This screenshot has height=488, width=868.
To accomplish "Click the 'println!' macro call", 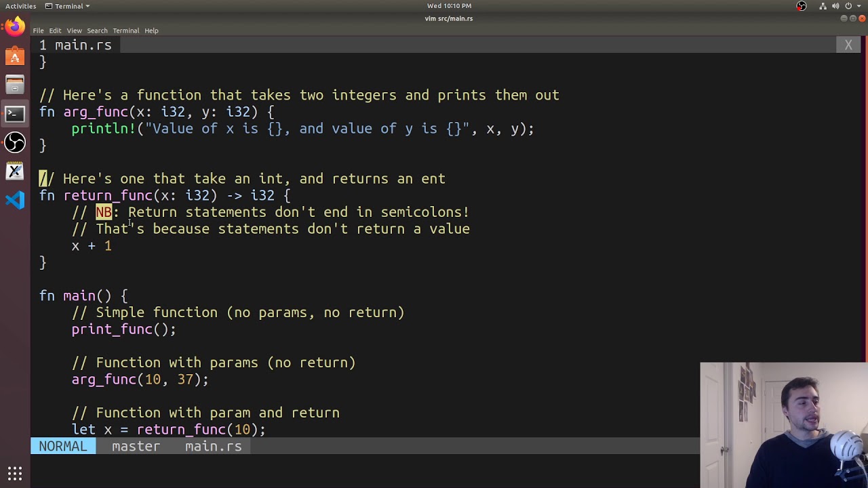I will pos(104,129).
